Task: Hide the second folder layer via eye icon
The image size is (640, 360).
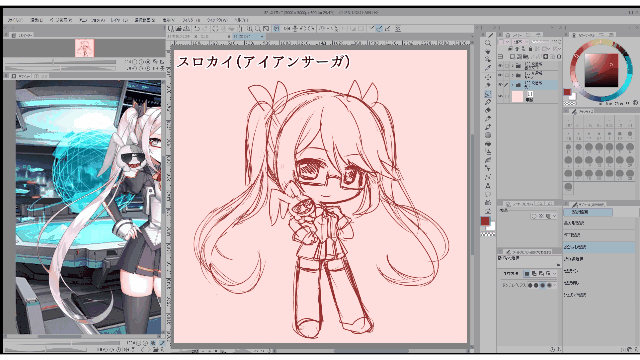Action: (500, 75)
